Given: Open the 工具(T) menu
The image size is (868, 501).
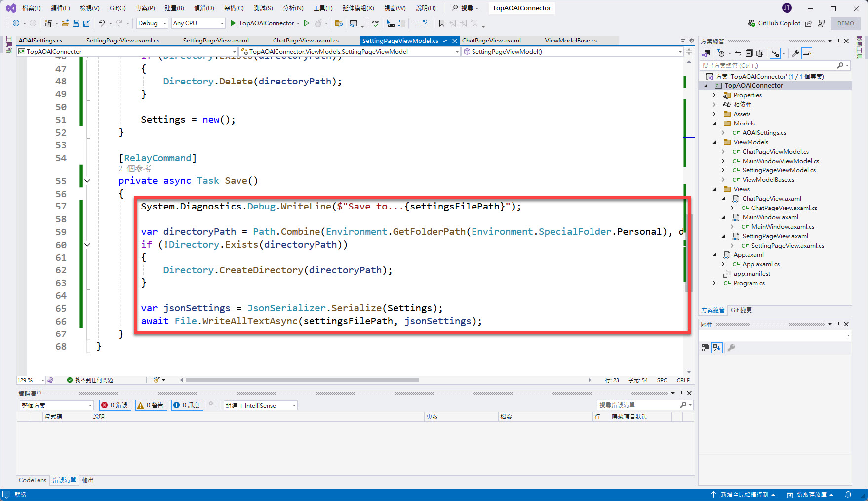Looking at the screenshot, I should (x=323, y=8).
